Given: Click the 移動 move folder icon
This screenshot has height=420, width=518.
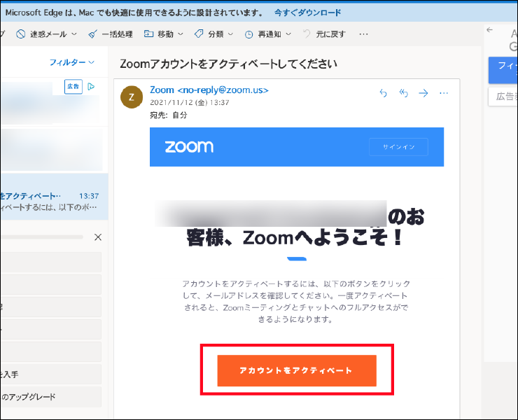Looking at the screenshot, I should coord(148,34).
